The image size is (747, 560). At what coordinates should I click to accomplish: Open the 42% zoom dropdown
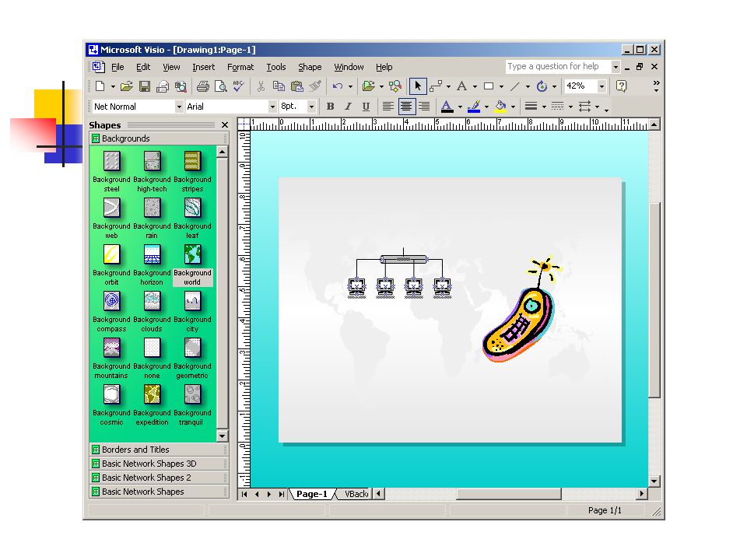point(601,86)
